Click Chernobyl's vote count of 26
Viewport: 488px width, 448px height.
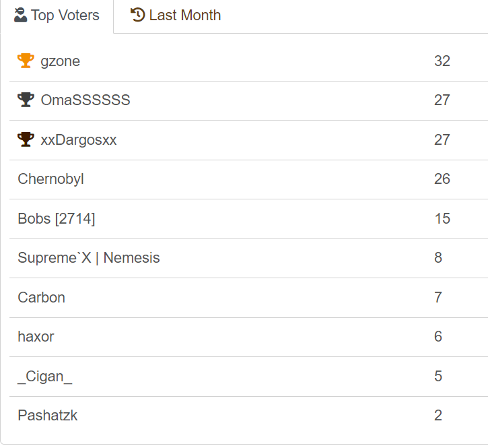pyautogui.click(x=442, y=179)
